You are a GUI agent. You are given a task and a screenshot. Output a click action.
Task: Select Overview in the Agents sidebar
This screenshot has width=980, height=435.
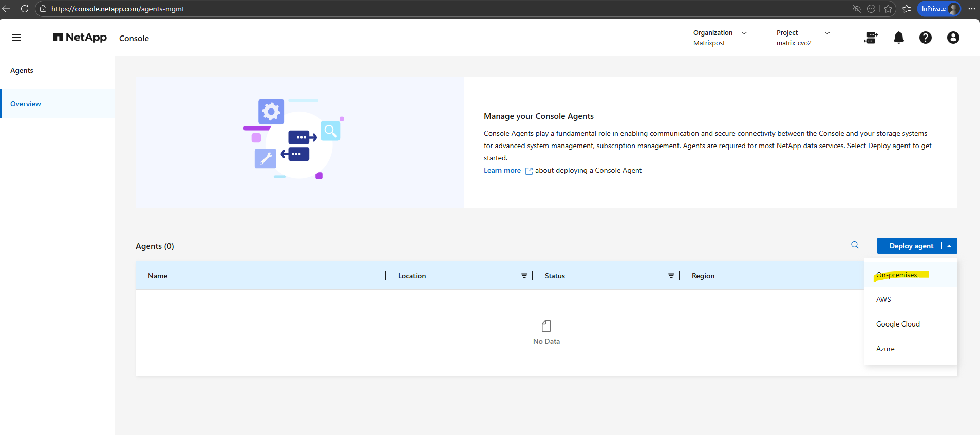(26, 104)
